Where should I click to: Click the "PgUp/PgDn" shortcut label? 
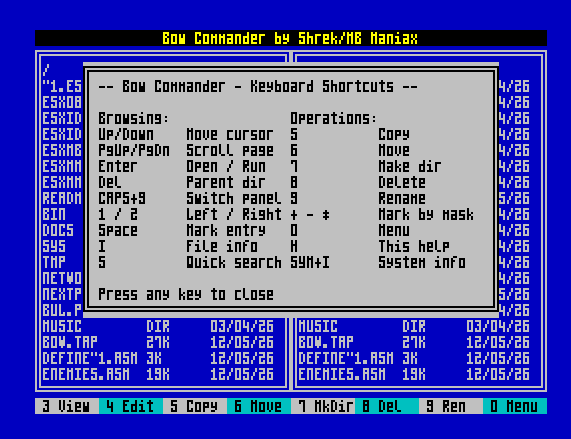(134, 150)
